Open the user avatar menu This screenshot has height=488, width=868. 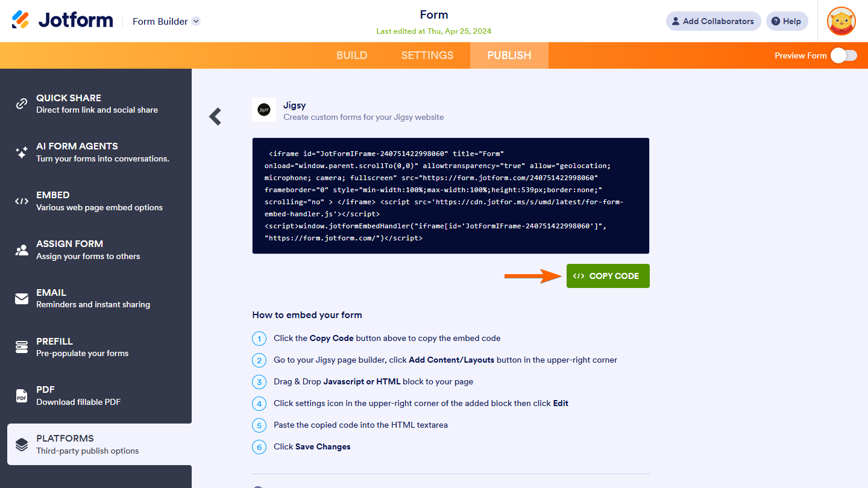point(841,21)
